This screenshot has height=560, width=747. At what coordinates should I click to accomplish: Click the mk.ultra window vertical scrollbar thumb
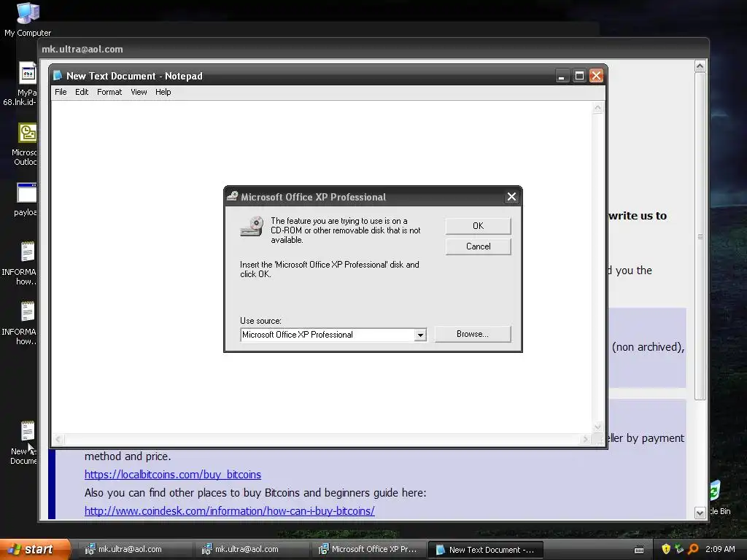click(700, 236)
